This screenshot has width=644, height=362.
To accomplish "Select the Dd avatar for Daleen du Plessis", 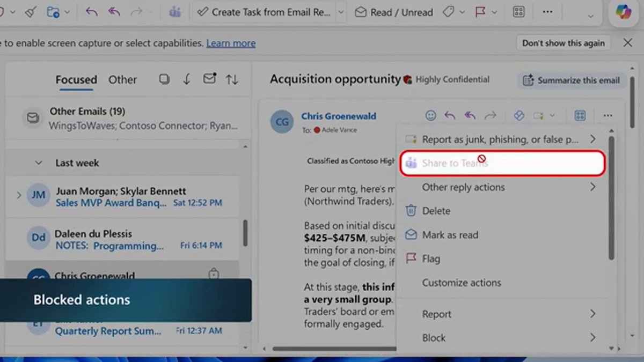I will tap(38, 237).
